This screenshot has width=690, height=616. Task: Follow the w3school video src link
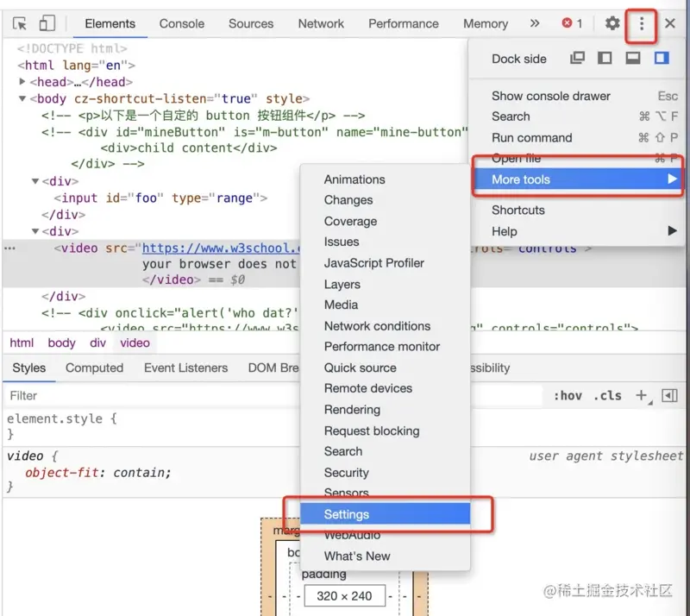click(222, 248)
